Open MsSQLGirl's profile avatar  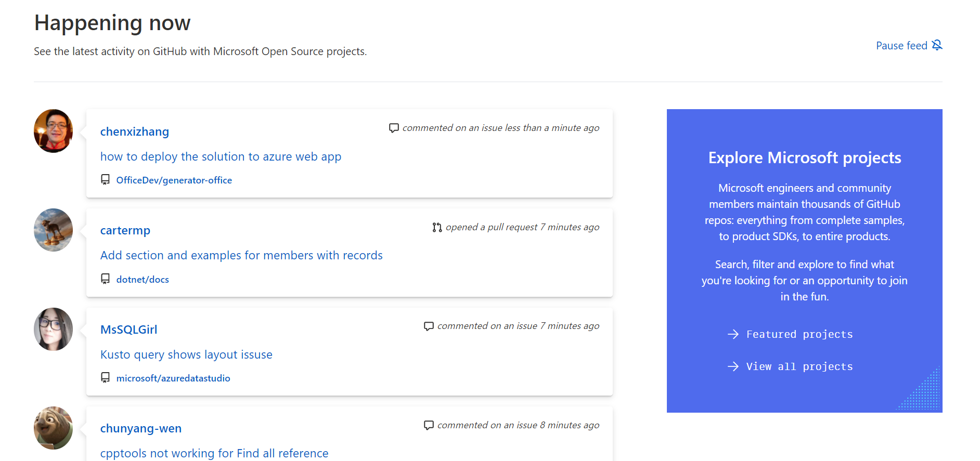[53, 329]
